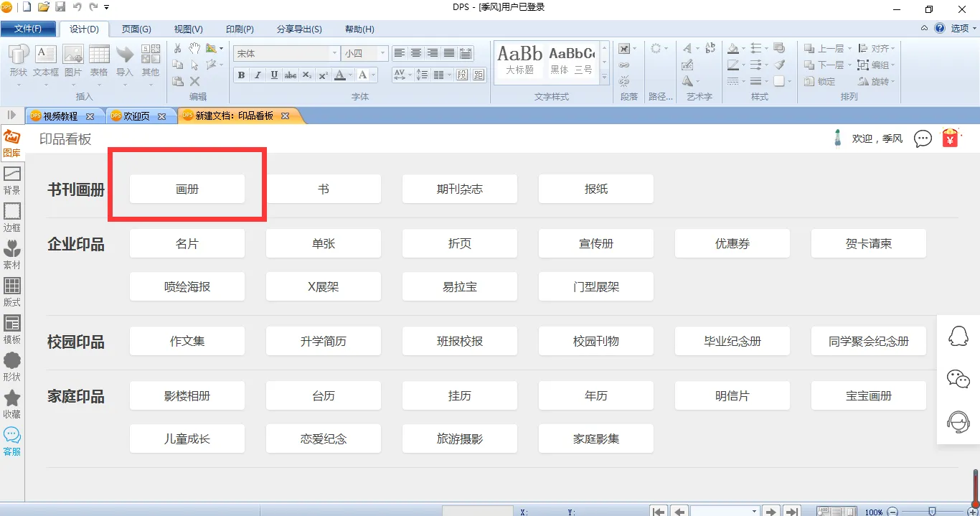Image resolution: width=980 pixels, height=516 pixels.
Task: Toggle italic text formatting
Action: pyautogui.click(x=258, y=75)
